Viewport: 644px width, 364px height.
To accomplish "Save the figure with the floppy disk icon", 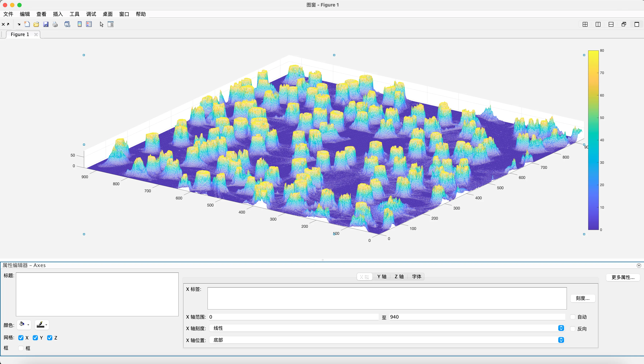I will (x=46, y=24).
